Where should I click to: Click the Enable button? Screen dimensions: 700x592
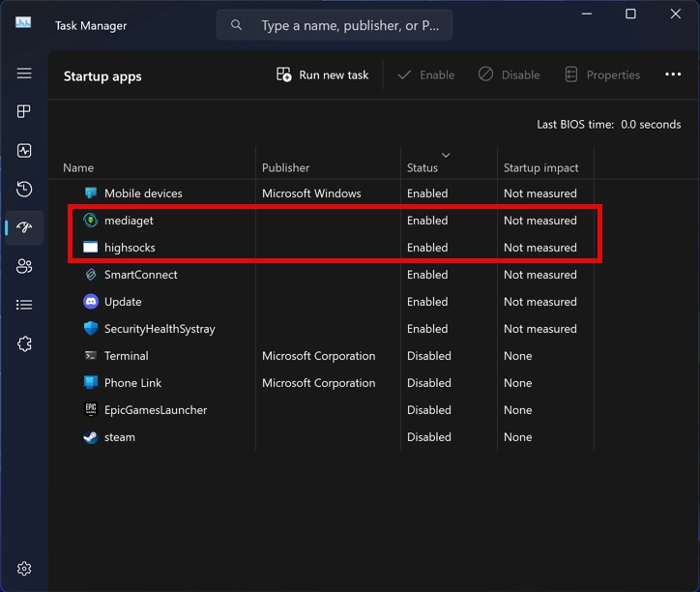[425, 74]
